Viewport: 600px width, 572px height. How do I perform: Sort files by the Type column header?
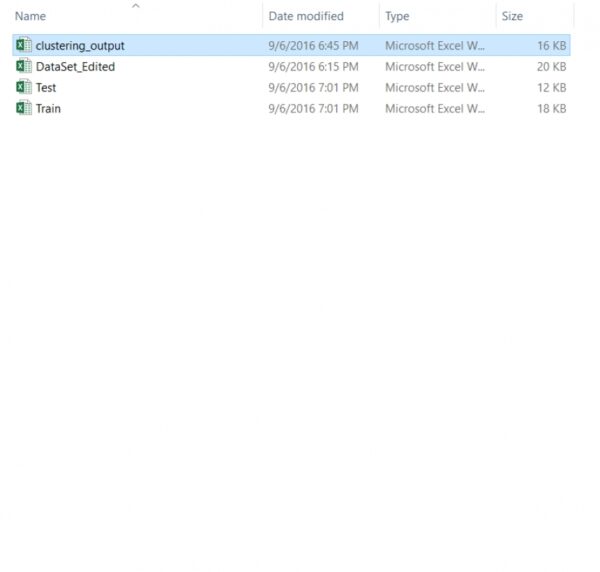pyautogui.click(x=397, y=16)
